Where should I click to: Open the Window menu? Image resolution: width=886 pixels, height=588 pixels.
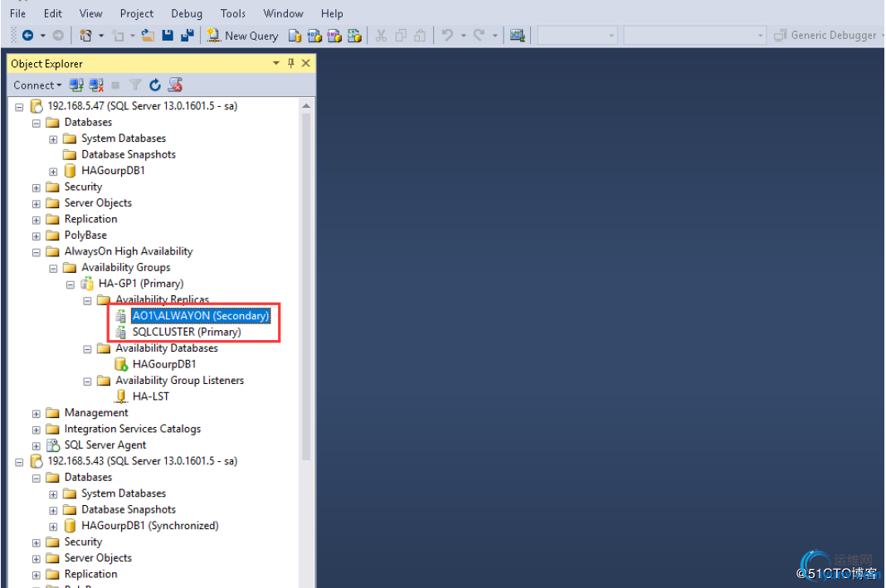click(283, 13)
